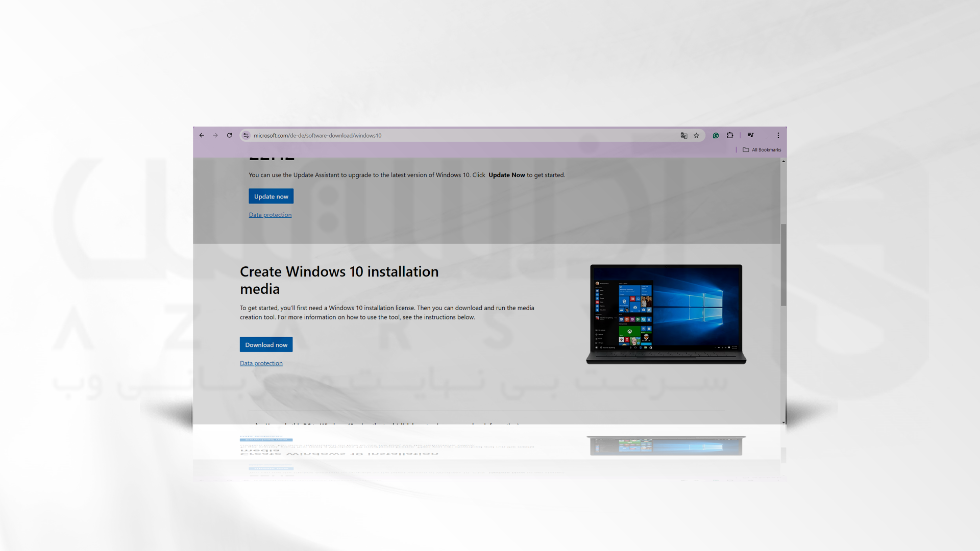The height and width of the screenshot is (551, 980).
Task: Open Data protection link under Update now
Action: pos(270,215)
